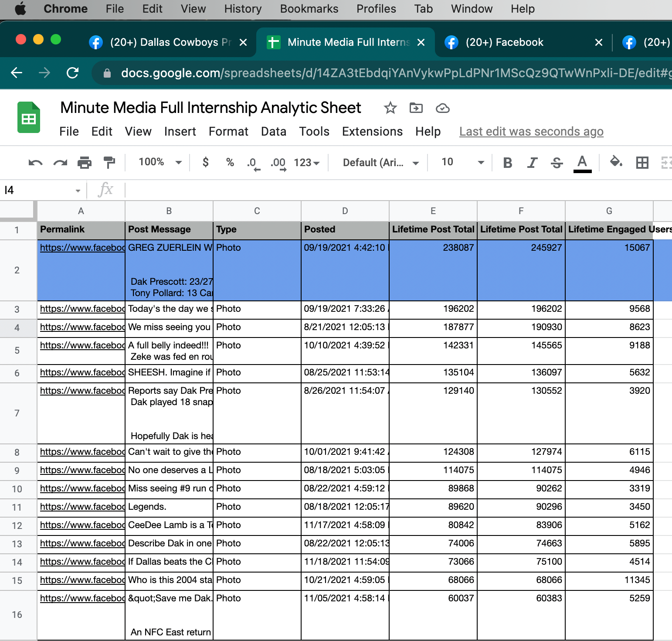672x641 pixels.
Task: Click the browser Forward arrow
Action: (x=44, y=73)
